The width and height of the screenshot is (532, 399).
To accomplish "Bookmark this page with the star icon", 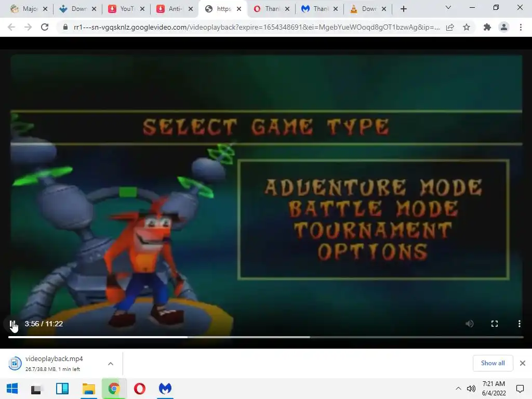I will (x=467, y=27).
